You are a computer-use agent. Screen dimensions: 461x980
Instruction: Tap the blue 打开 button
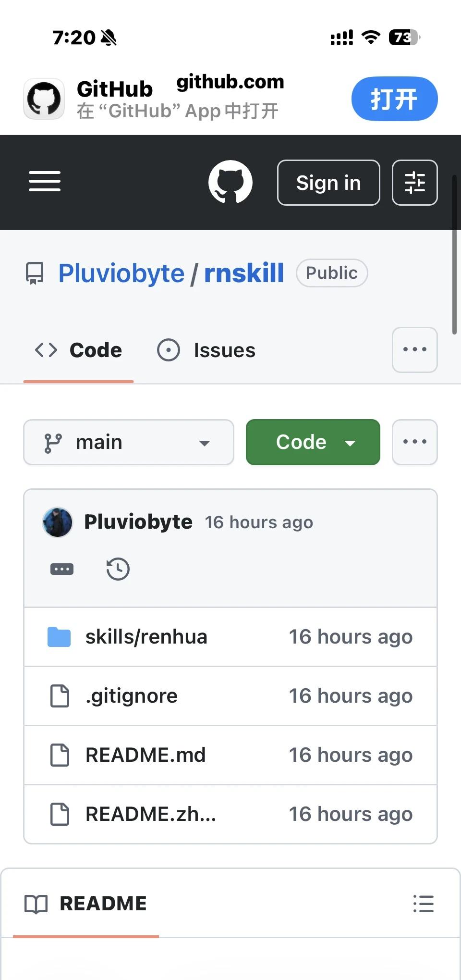(x=395, y=99)
